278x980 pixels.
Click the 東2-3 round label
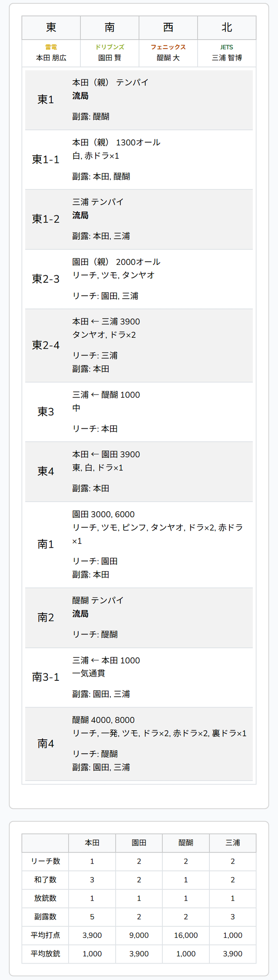coord(46,279)
